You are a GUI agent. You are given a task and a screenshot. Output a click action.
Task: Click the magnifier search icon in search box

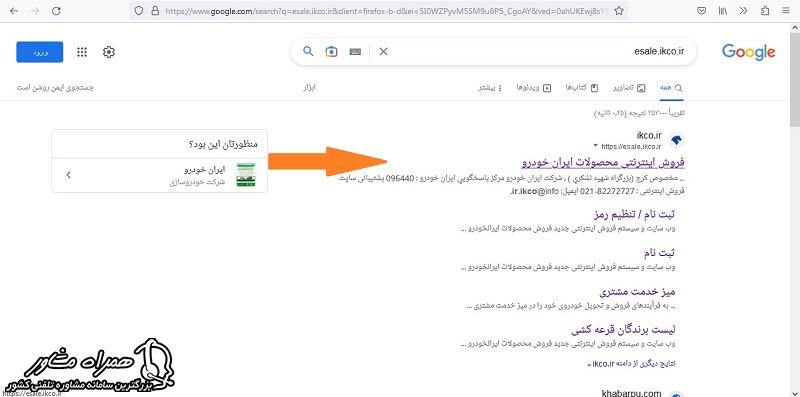(308, 51)
